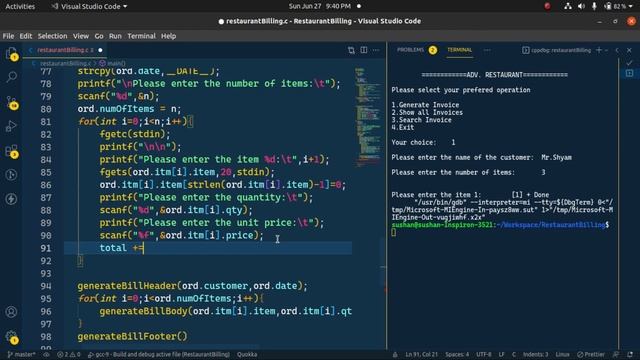Image resolution: width=640 pixels, height=360 pixels.
Task: Open the editor More Actions ellipsis menu
Action: click(376, 50)
